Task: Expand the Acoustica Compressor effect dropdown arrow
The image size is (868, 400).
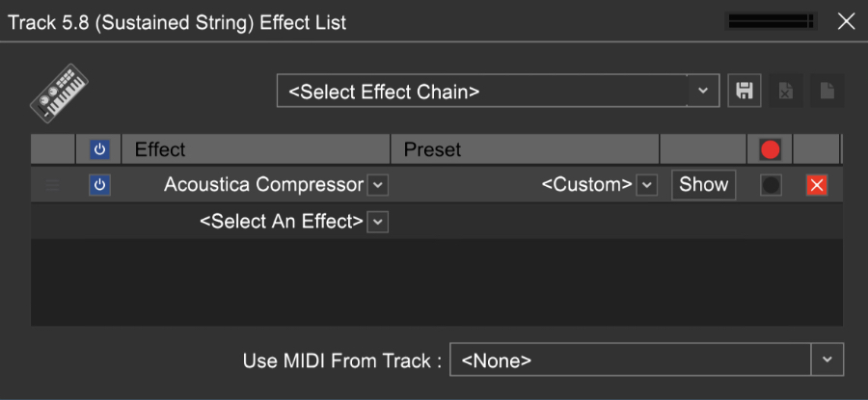Action: [378, 185]
